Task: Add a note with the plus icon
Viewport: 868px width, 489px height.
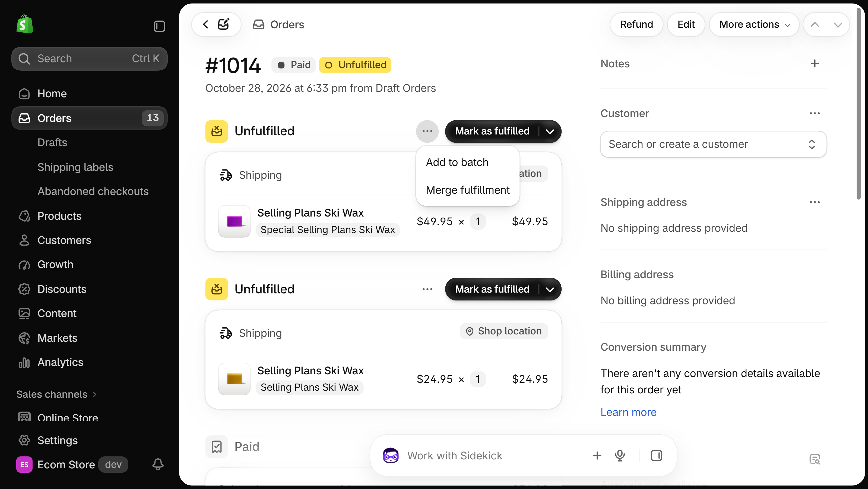Action: point(815,63)
